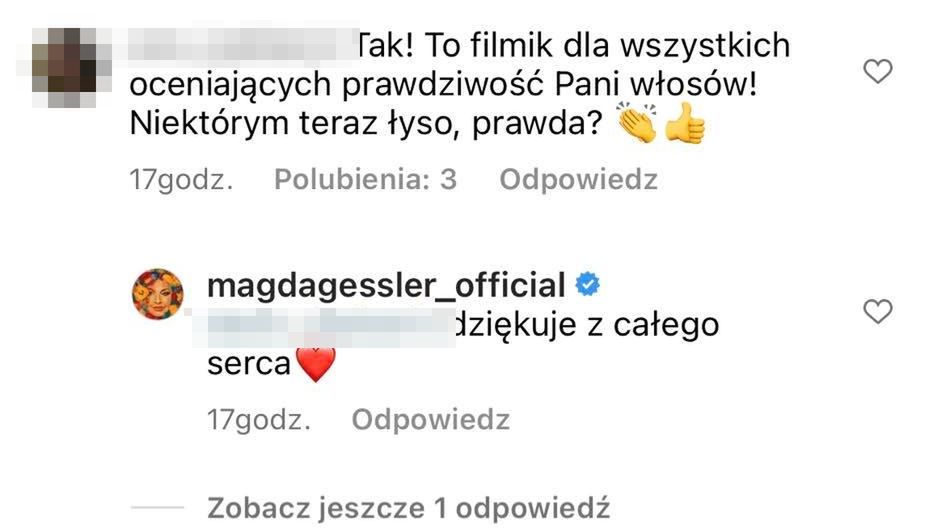
Task: Select the text 'Niektórym teraz łyso, prawda?'
Action: pyautogui.click(x=366, y=123)
